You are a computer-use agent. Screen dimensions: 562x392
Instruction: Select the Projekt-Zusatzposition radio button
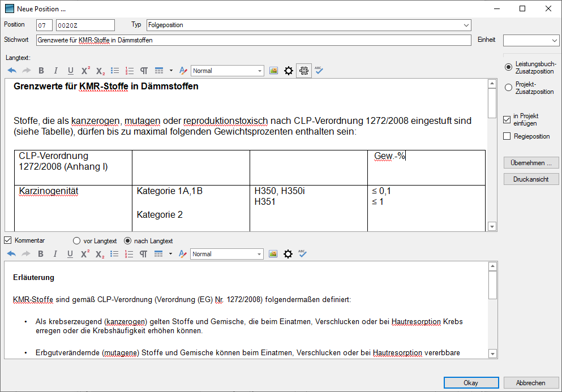508,88
